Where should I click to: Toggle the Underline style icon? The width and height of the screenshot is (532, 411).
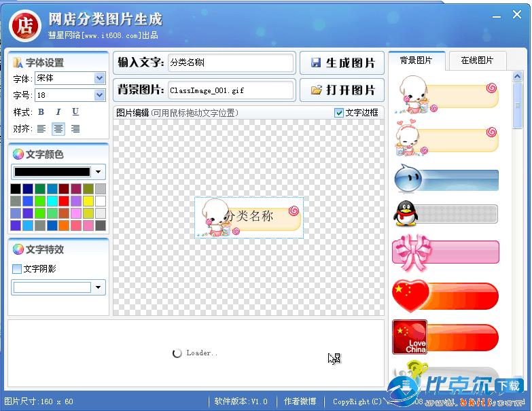tap(75, 112)
